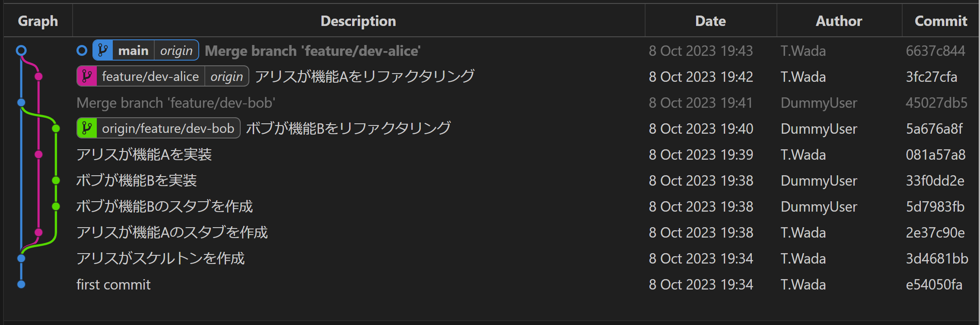Click the Author column header
This screenshot has width=980, height=325.
pyautogui.click(x=839, y=21)
